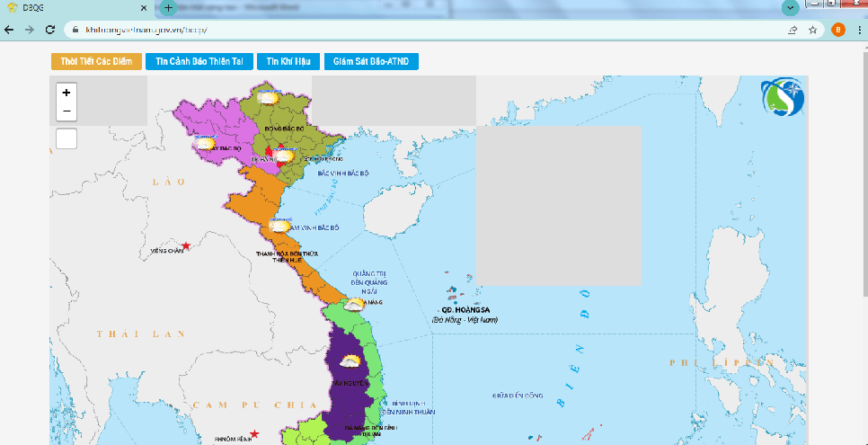
Task: Zoom out on the map
Action: point(66,111)
